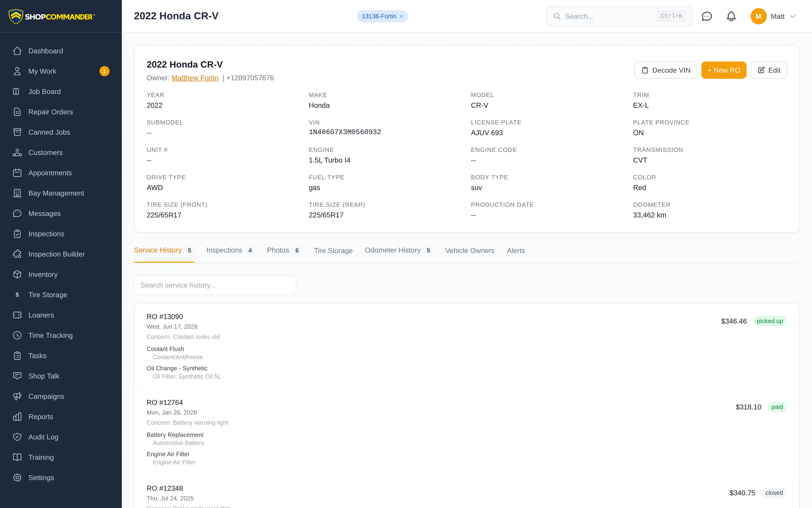Click the orange M user avatar
812x508 pixels.
click(x=758, y=16)
